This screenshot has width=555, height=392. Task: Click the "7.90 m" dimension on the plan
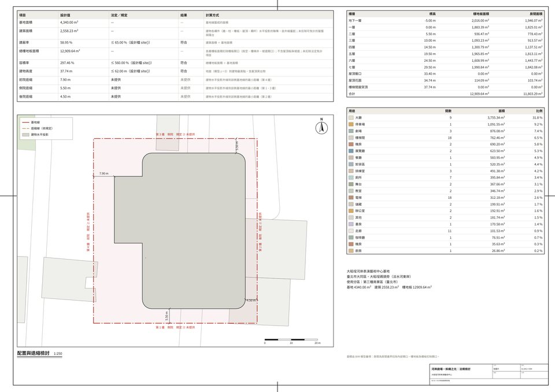[x=103, y=173]
